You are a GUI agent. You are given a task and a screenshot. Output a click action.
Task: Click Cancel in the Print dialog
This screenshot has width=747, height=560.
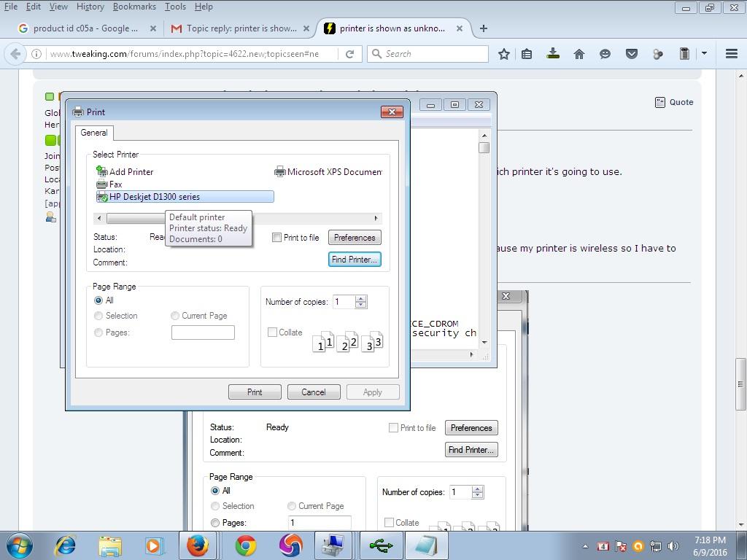click(x=314, y=392)
